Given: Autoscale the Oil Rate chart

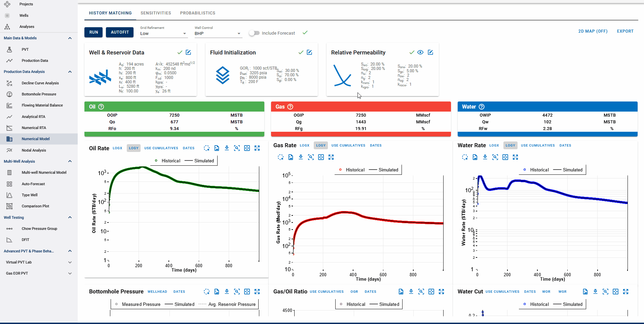Looking at the screenshot, I should click(x=247, y=148).
